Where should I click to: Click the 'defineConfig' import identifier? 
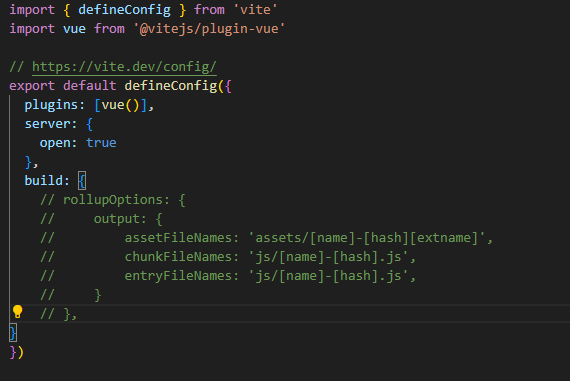124,10
